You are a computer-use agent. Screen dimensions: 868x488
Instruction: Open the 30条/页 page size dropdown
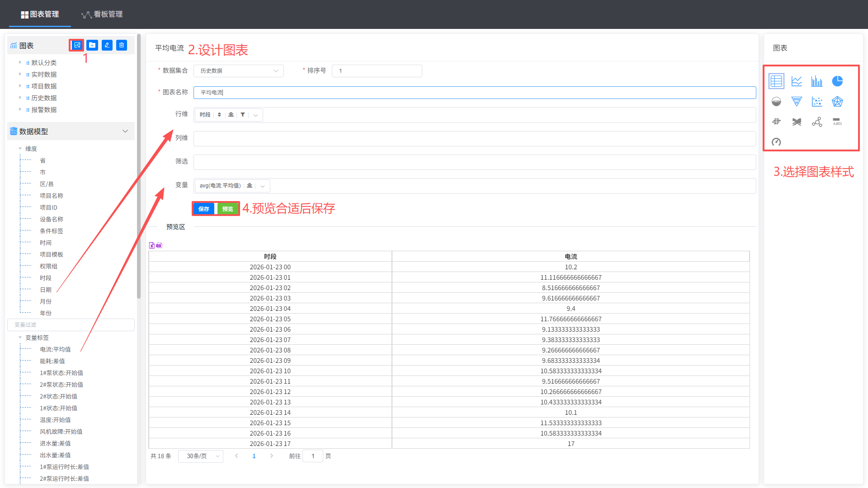[201, 456]
